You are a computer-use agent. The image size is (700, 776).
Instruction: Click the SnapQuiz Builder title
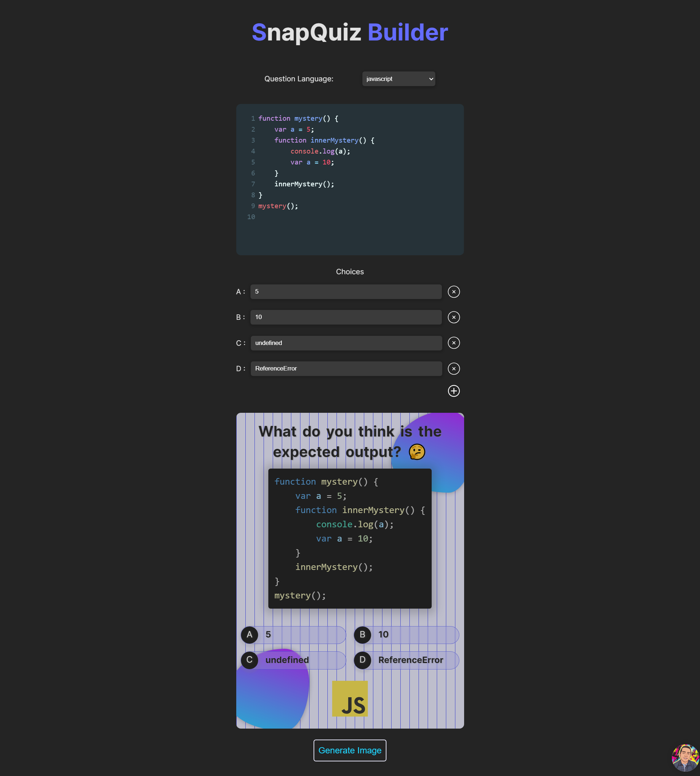tap(350, 32)
